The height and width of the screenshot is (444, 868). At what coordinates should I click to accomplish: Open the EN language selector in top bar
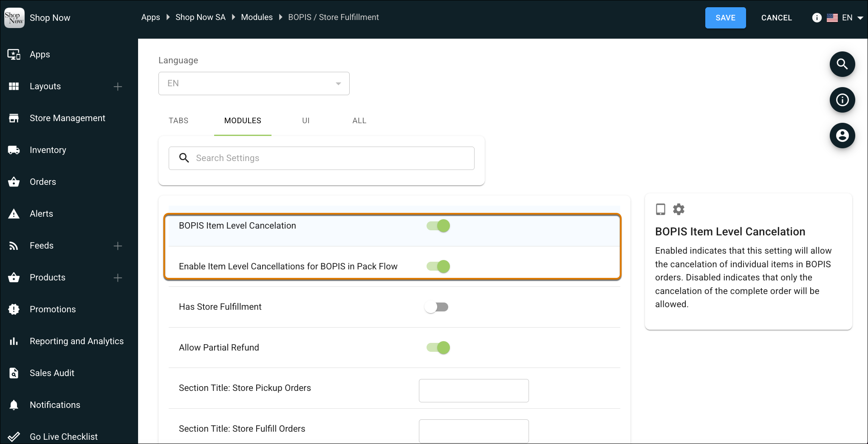click(x=845, y=17)
